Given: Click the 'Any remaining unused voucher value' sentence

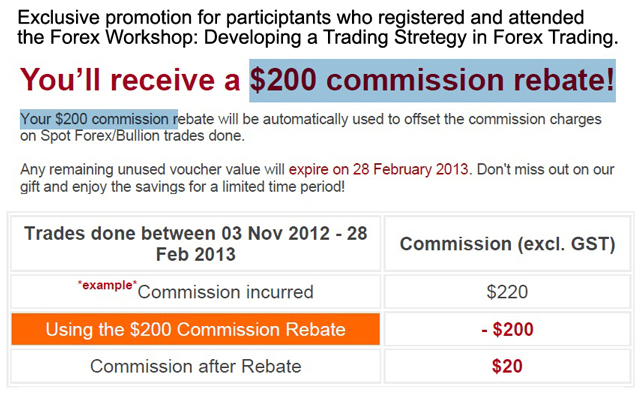Looking at the screenshot, I should (x=153, y=169).
